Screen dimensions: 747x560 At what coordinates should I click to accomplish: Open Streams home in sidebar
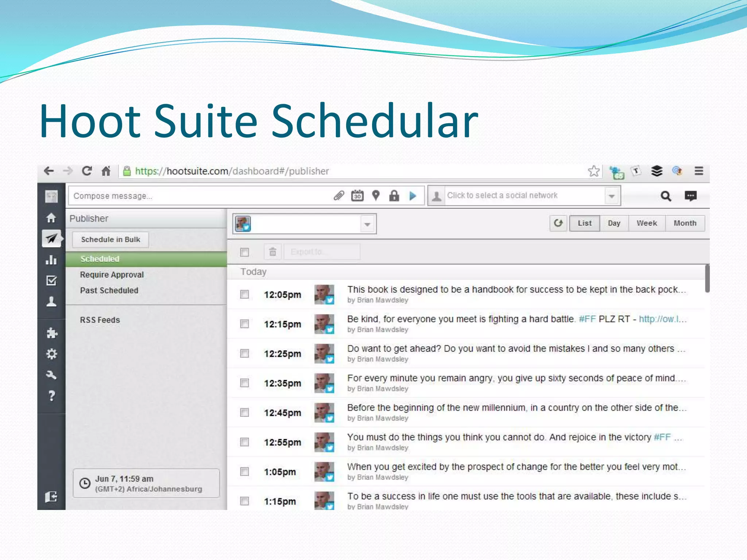pyautogui.click(x=51, y=218)
